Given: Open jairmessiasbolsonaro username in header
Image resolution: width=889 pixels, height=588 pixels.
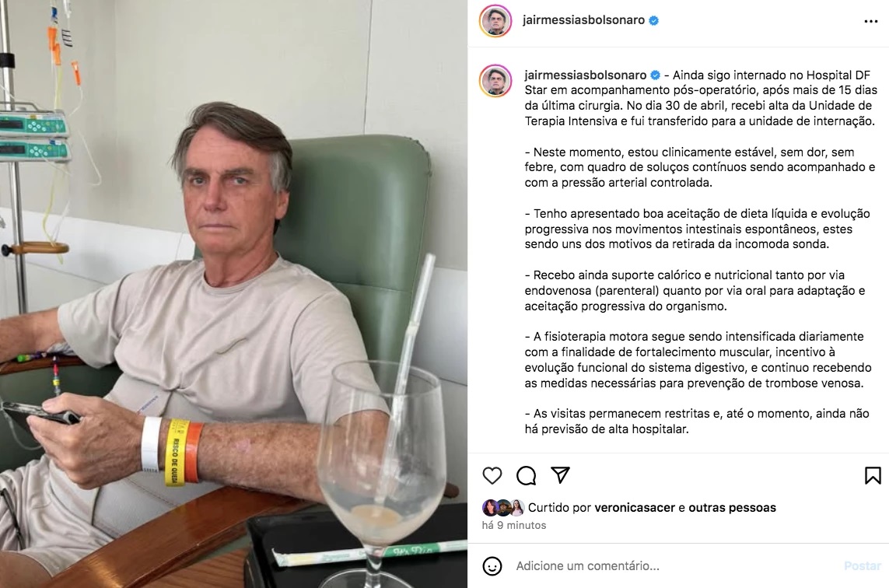Looking at the screenshot, I should click(x=583, y=20).
